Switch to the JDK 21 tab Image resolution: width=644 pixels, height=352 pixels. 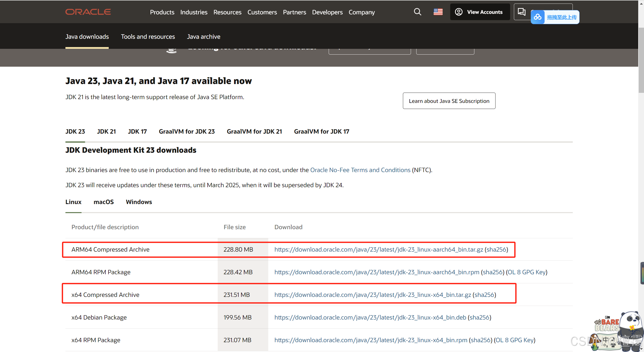click(x=106, y=131)
